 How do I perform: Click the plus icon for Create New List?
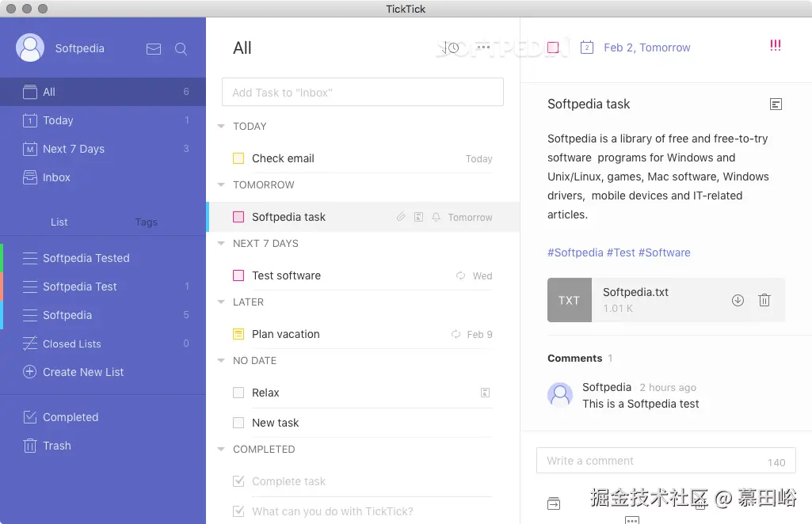pos(29,372)
